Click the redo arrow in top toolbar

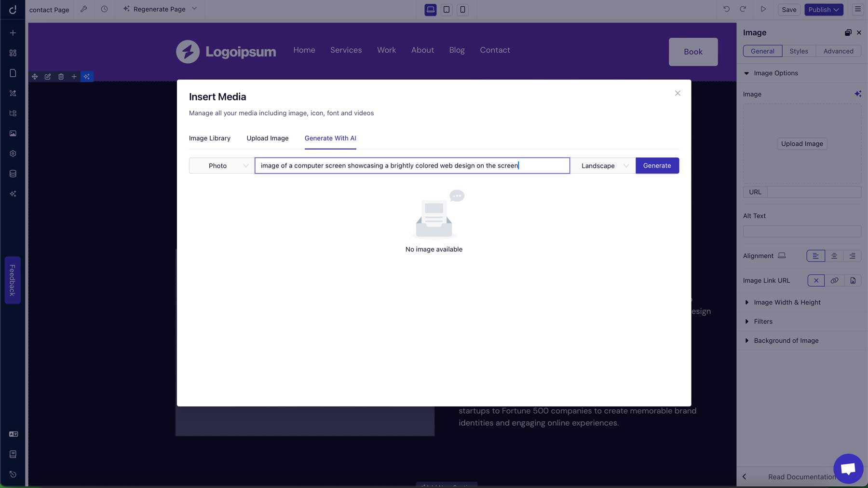point(743,9)
